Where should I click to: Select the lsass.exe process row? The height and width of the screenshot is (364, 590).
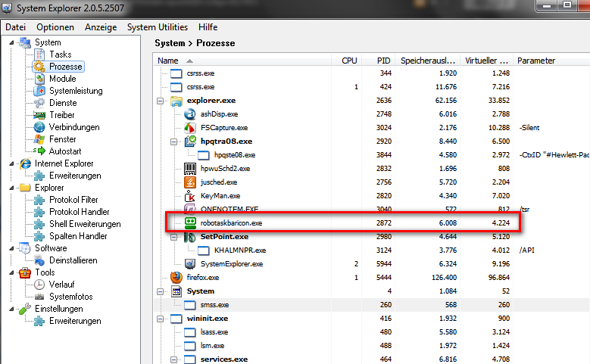[x=372, y=332]
